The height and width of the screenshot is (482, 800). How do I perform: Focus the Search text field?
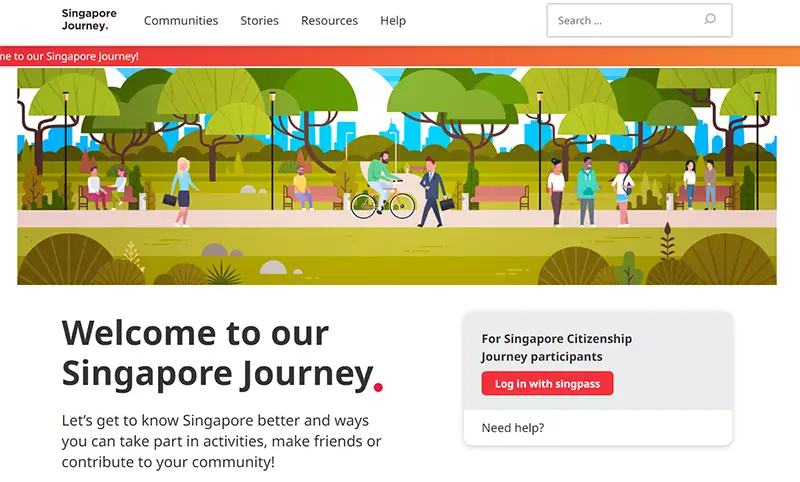coord(639,20)
